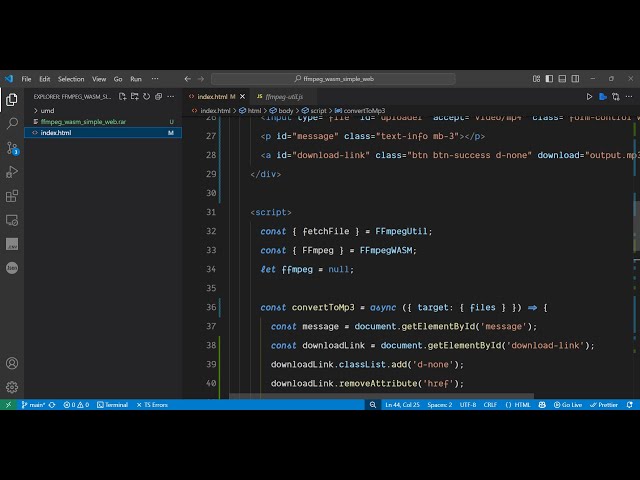This screenshot has width=640, height=480.
Task: Click main branch in status bar
Action: [33, 404]
